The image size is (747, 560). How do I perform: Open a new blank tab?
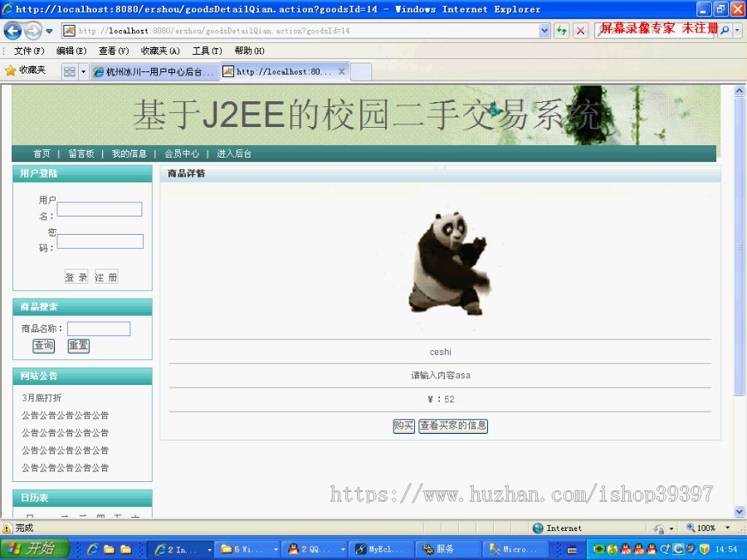pos(361,72)
